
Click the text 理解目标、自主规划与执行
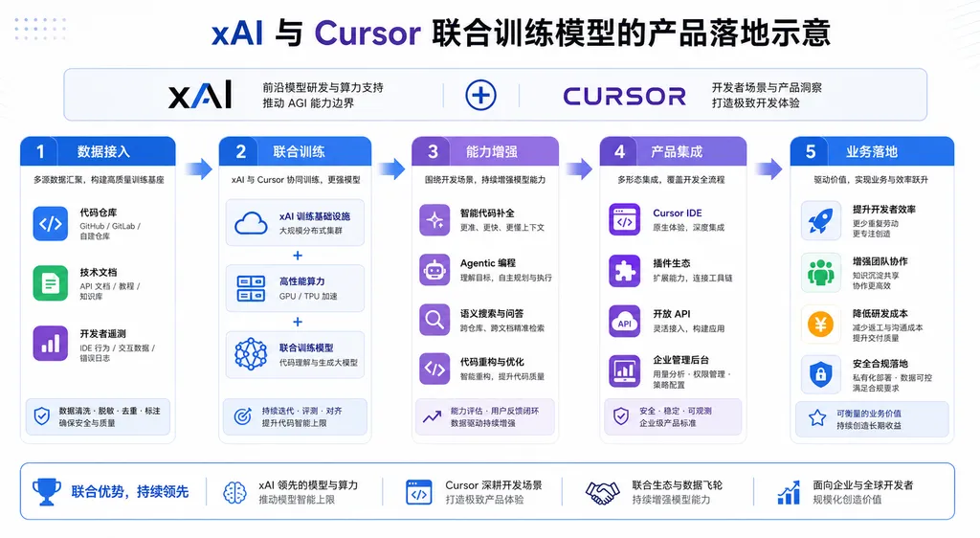pos(506,278)
